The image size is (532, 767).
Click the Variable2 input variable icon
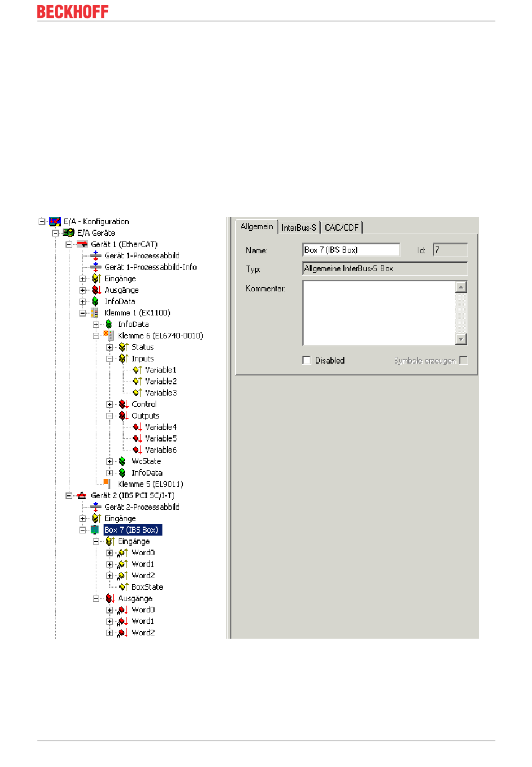137,382
